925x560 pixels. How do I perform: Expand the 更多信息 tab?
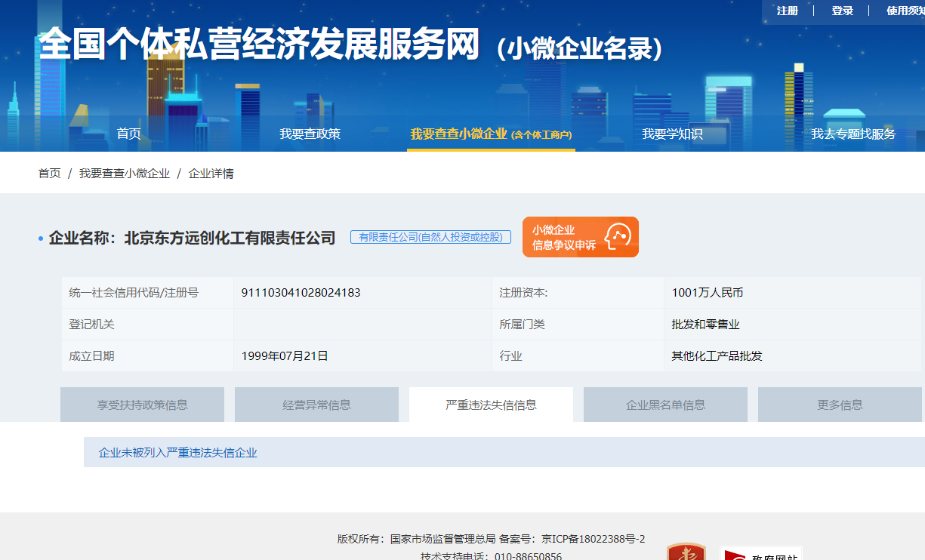840,405
